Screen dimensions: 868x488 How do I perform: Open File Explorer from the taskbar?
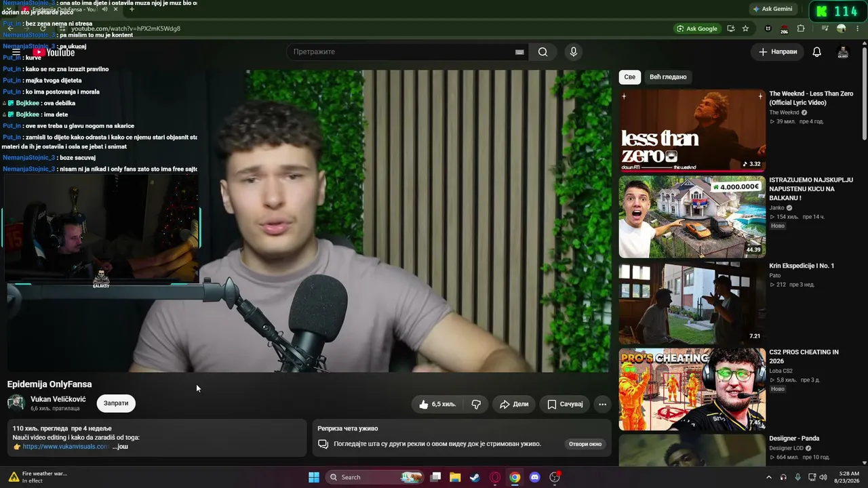pos(455,477)
